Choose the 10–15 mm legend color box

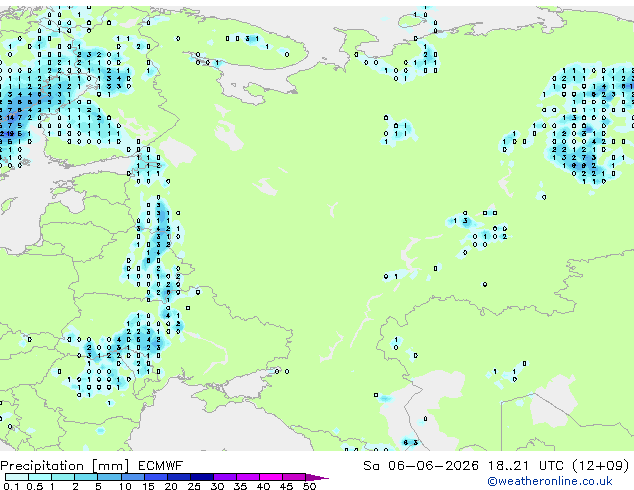132,477
